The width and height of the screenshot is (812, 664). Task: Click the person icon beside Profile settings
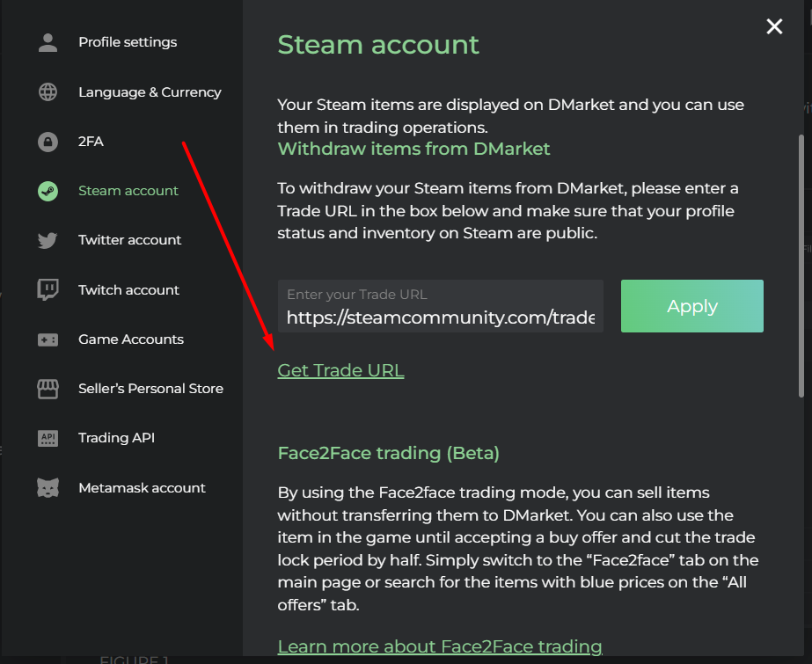click(48, 41)
